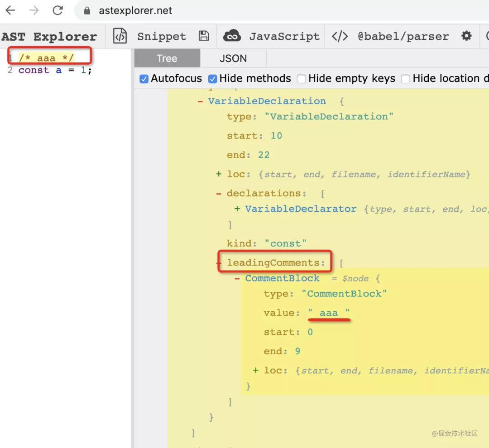The height and width of the screenshot is (448, 489).
Task: Open the AST Explorer home title
Action: pos(49,37)
